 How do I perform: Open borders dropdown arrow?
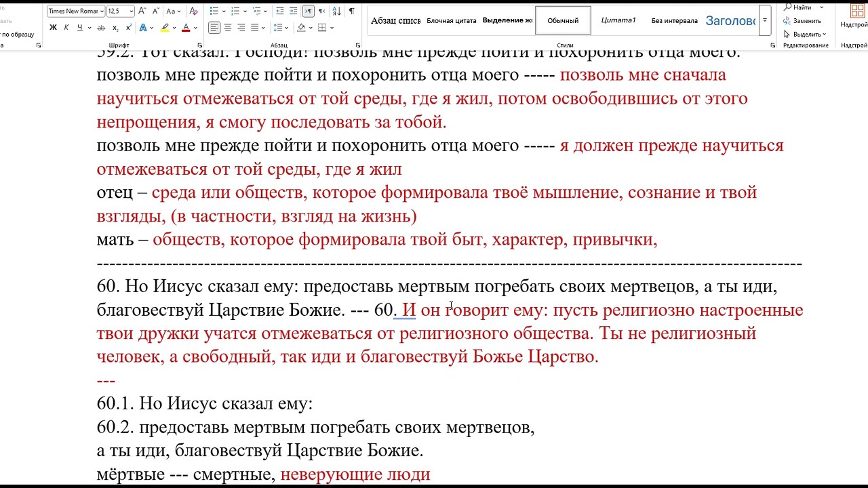[x=332, y=28]
